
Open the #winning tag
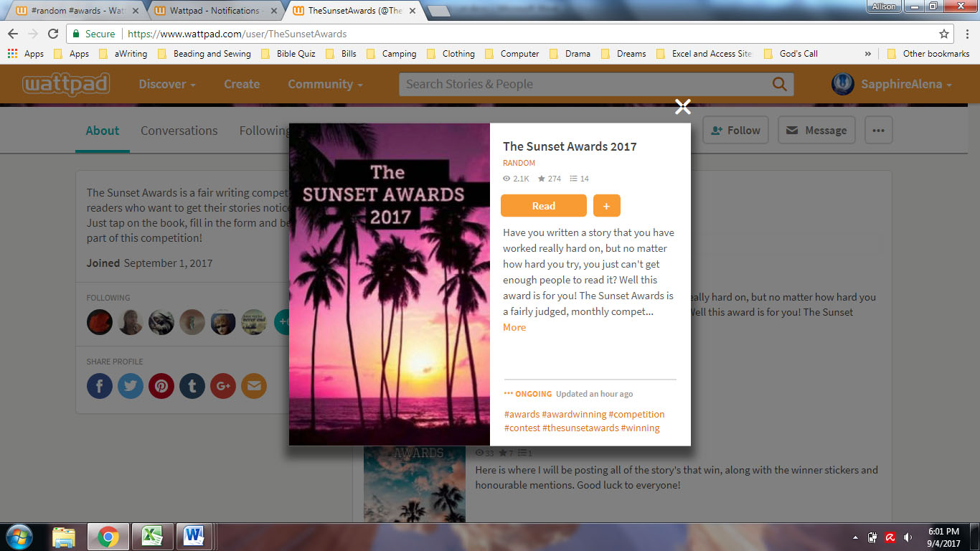[640, 428]
